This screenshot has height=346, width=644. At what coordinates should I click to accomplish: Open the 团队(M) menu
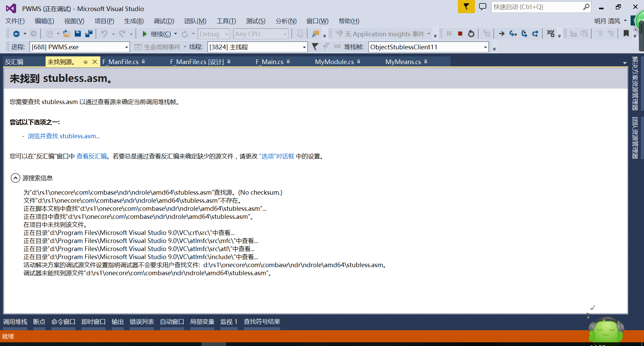[x=196, y=21]
